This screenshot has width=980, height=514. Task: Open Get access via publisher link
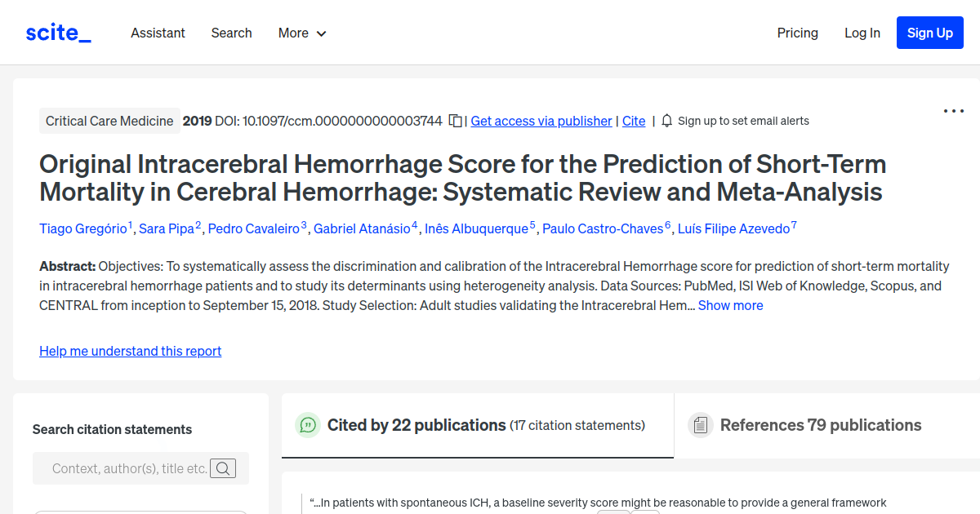(541, 121)
